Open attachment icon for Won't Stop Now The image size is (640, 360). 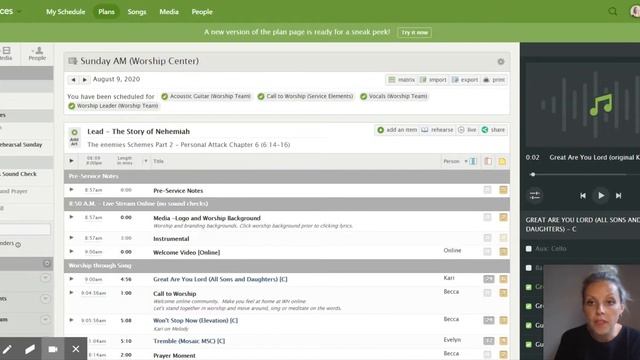[x=488, y=320]
